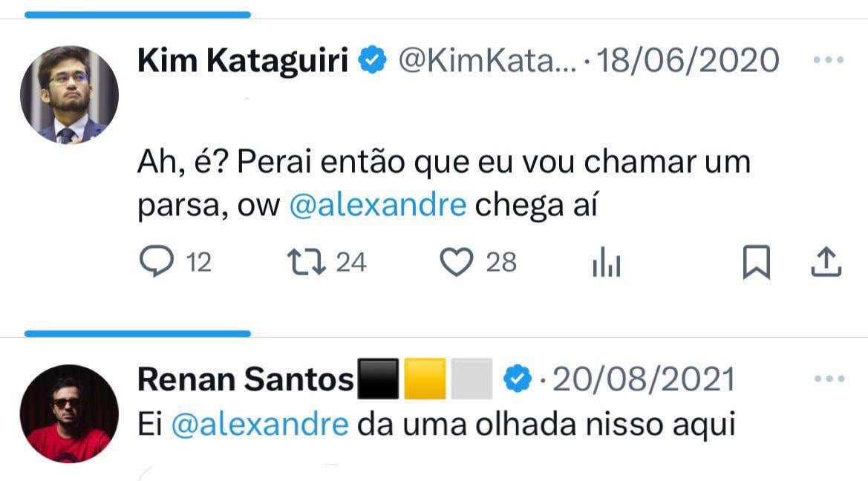This screenshot has width=868, height=481.
Task: Click @alexandre mention in Renan's tweet
Action: click(259, 425)
